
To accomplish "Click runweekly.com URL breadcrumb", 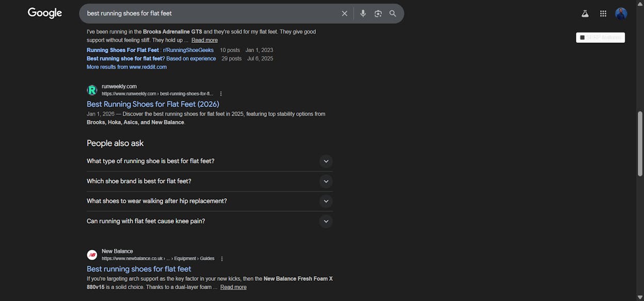I will [157, 94].
